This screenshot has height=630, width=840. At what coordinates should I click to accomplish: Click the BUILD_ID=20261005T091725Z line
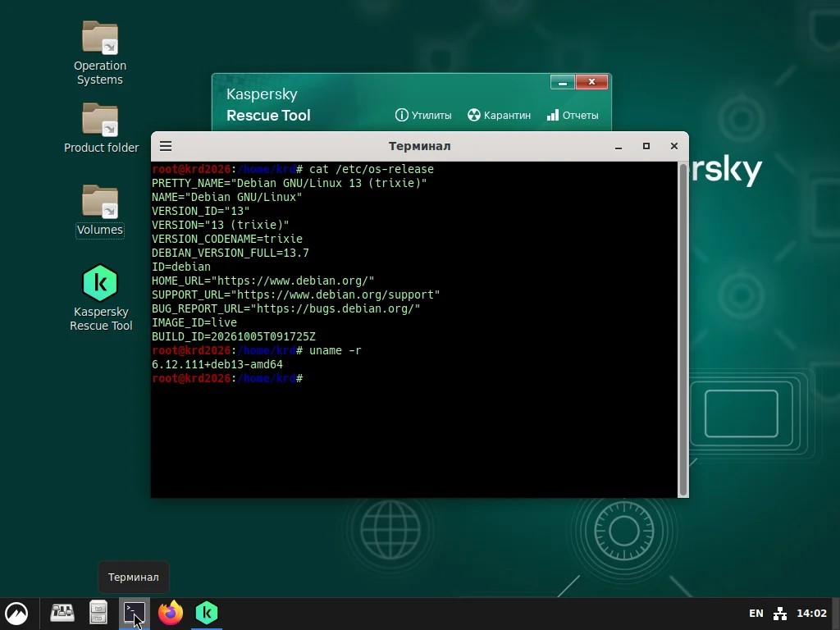[234, 336]
